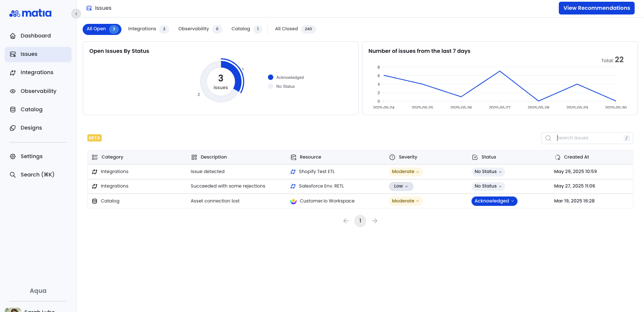This screenshot has width=644, height=312.
Task: Open Dashboard via its home icon
Action: 13,36
